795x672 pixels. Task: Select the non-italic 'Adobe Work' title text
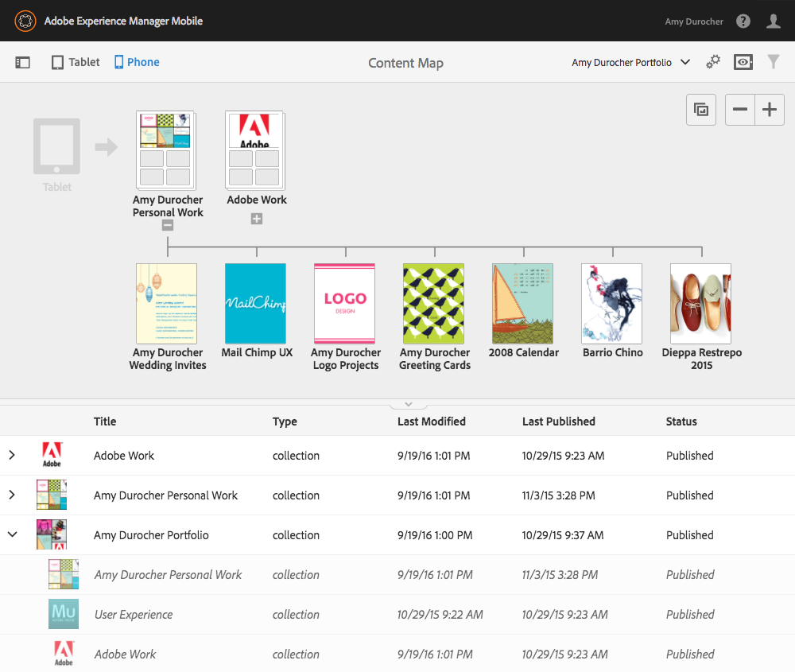[124, 456]
